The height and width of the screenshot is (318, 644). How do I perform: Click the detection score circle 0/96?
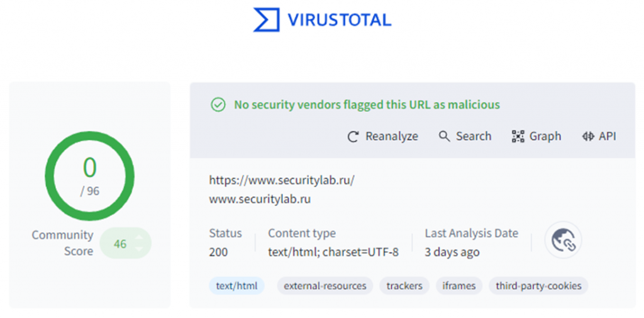89,176
